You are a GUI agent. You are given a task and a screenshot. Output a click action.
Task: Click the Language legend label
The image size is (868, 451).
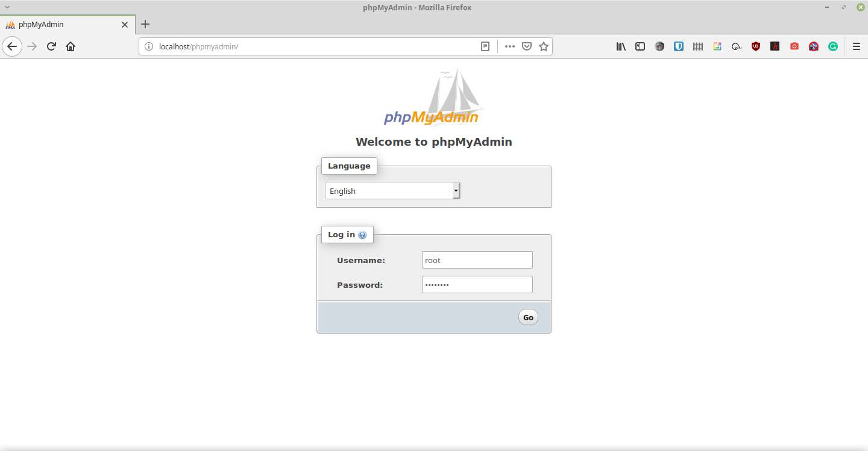(349, 166)
